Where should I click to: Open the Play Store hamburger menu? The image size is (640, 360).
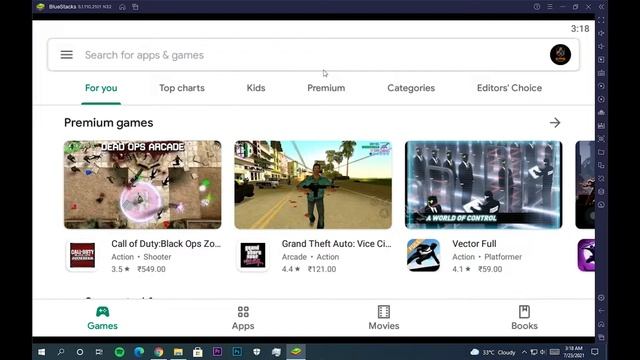67,55
